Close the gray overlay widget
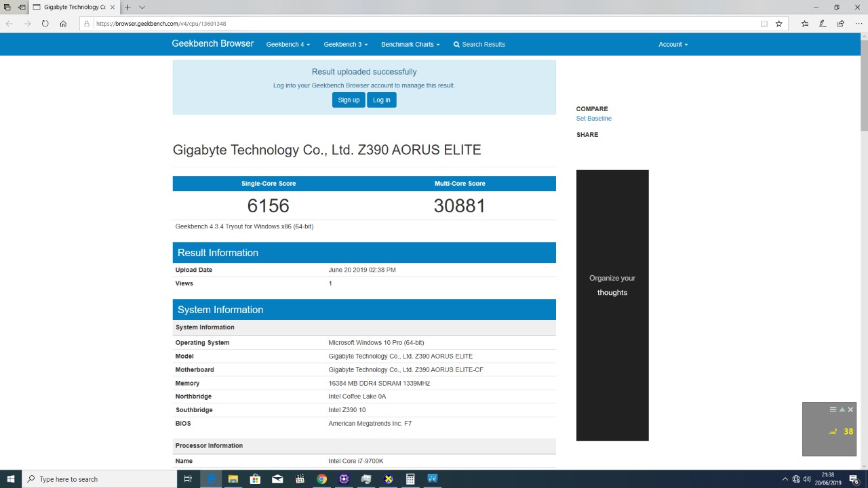 coord(850,409)
